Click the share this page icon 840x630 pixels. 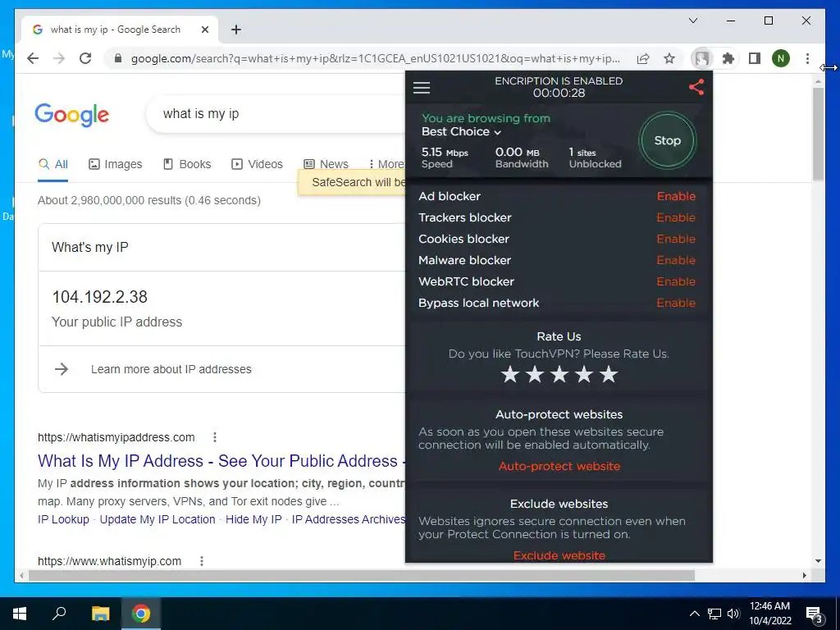pyautogui.click(x=643, y=58)
